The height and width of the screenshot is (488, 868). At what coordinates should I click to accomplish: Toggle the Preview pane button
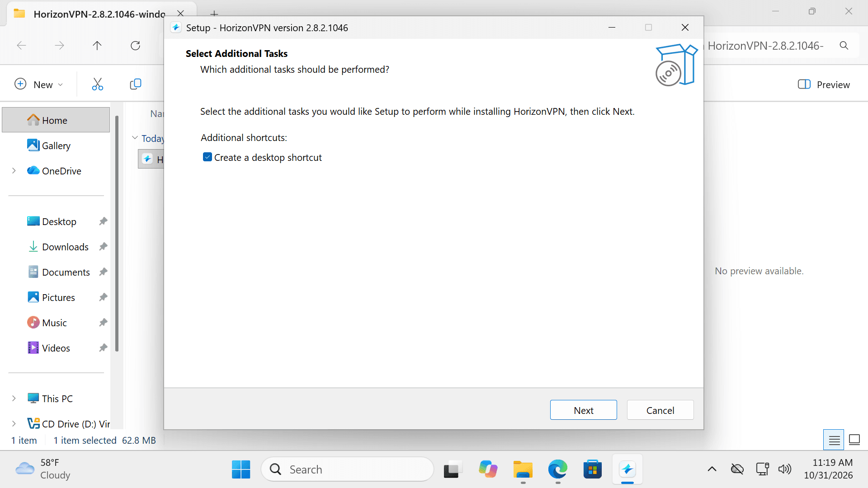(x=824, y=84)
